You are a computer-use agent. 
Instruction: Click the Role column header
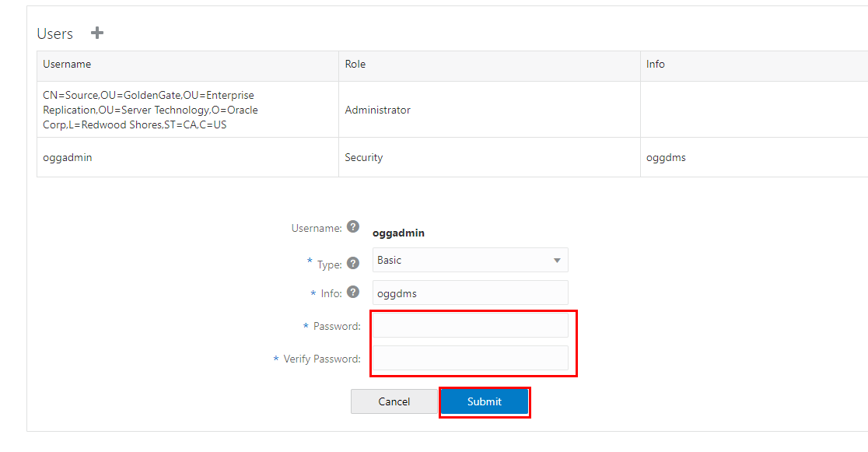355,65
